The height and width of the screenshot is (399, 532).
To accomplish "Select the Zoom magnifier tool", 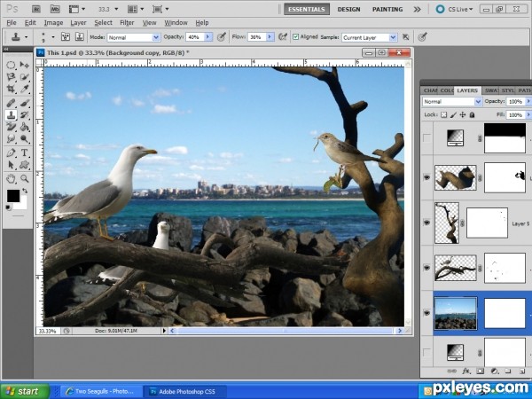I will tap(25, 178).
